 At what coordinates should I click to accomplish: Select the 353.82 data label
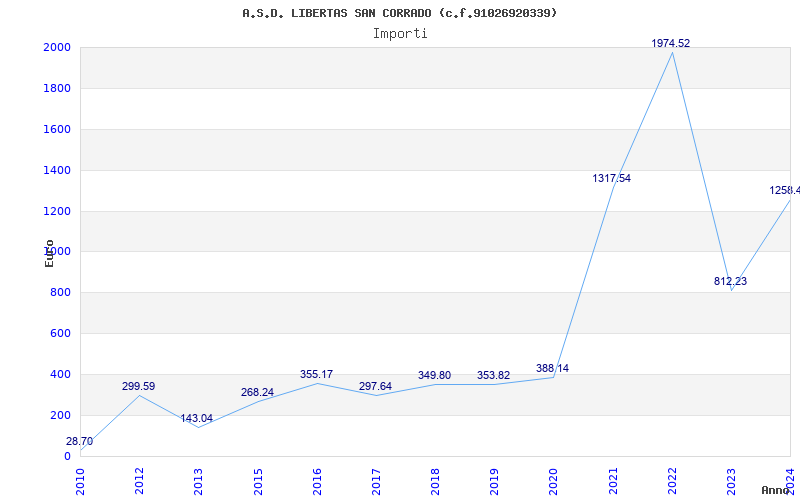tap(493, 376)
